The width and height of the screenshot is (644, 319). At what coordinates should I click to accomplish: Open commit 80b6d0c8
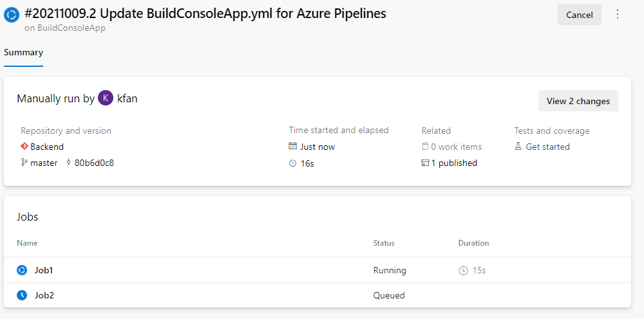point(94,163)
